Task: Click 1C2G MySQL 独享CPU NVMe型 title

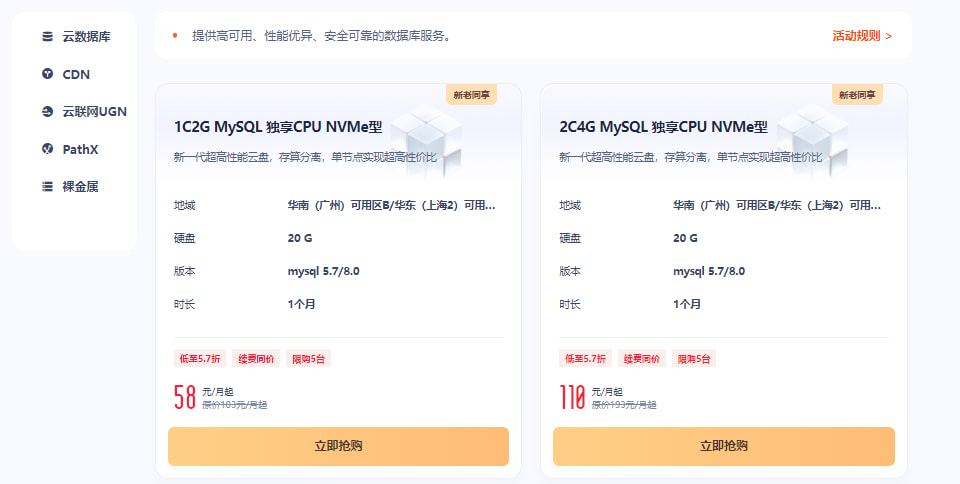Action: click(278, 127)
